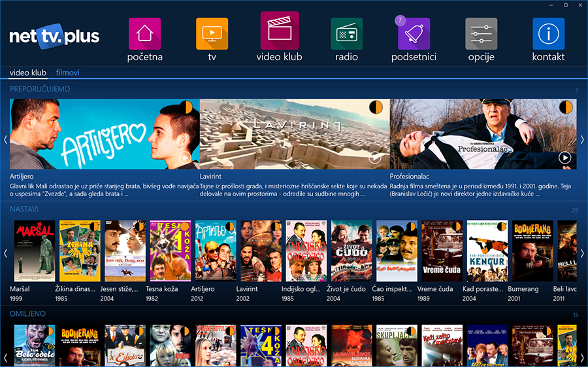Open the tv section icon
The image size is (588, 367).
(212, 33)
